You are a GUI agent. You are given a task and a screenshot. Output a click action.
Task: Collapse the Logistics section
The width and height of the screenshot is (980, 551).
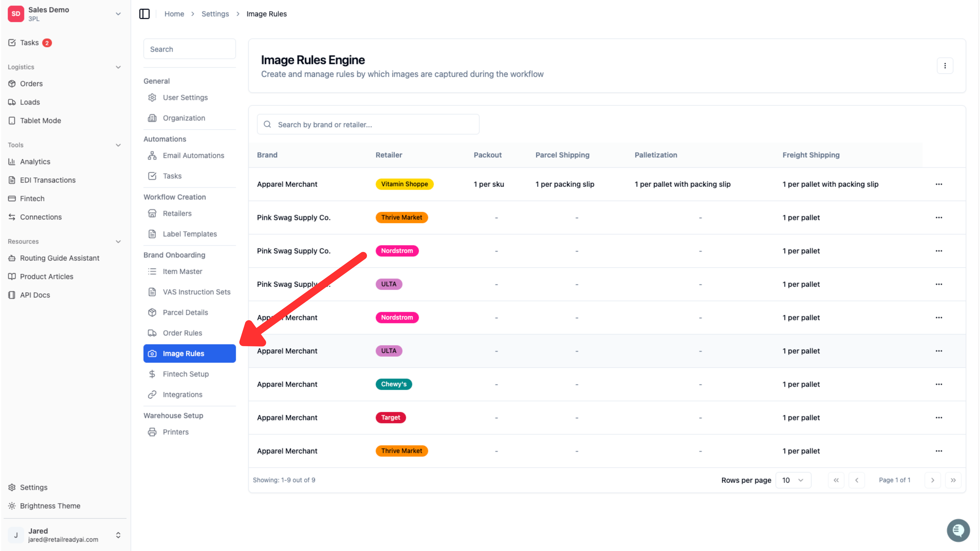[118, 67]
